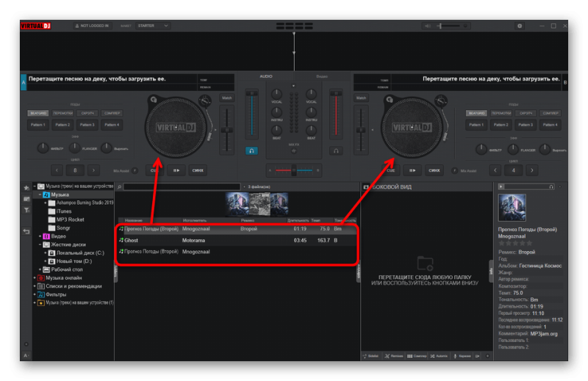
Task: Sort by Исполнитель column header
Action: tap(194, 220)
